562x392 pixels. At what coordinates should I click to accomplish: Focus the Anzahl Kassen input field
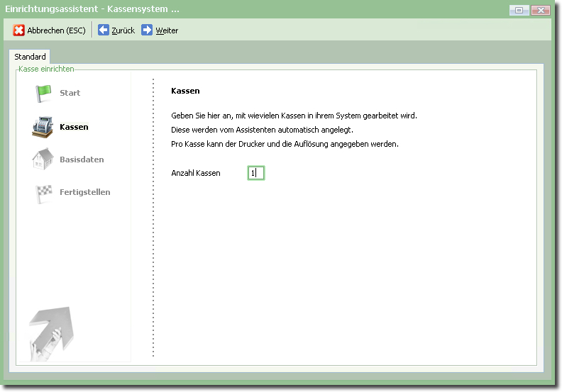[255, 173]
